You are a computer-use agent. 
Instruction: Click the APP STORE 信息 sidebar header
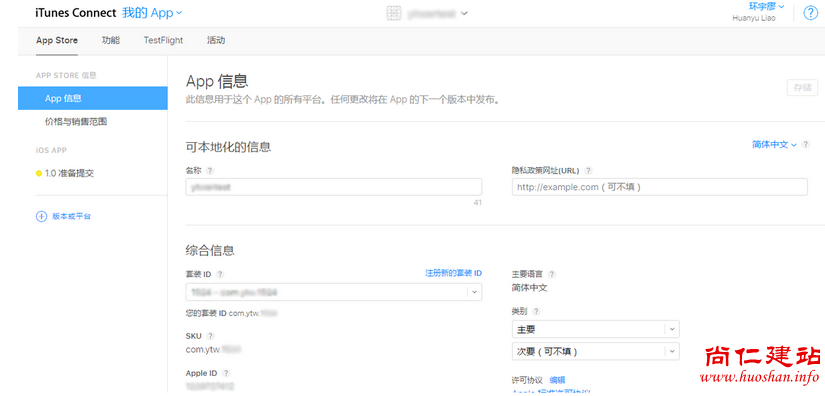[x=66, y=75]
